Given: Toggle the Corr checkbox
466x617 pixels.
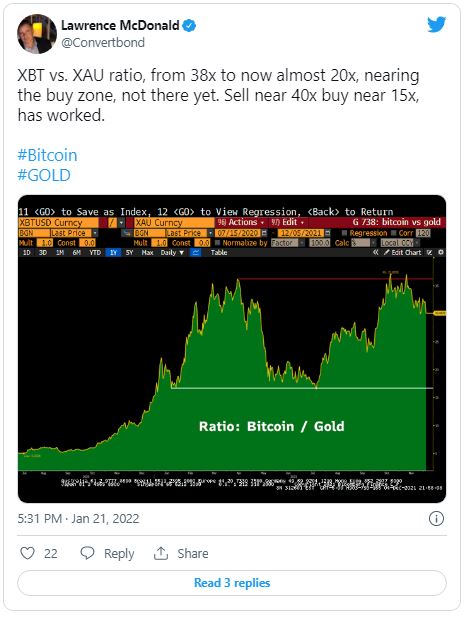Looking at the screenshot, I should pyautogui.click(x=394, y=233).
